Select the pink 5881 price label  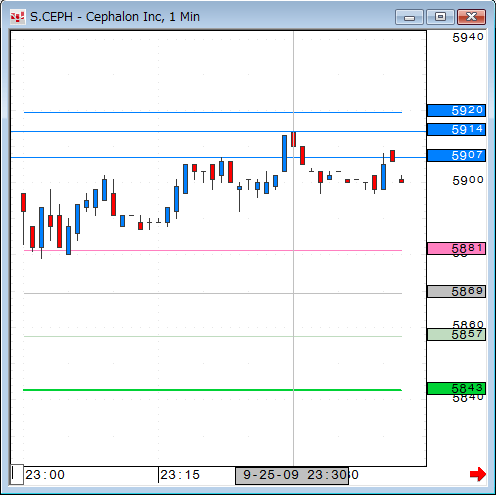(456, 248)
